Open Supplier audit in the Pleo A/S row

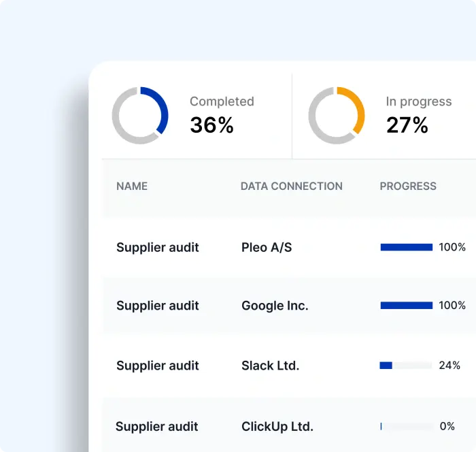click(x=158, y=247)
